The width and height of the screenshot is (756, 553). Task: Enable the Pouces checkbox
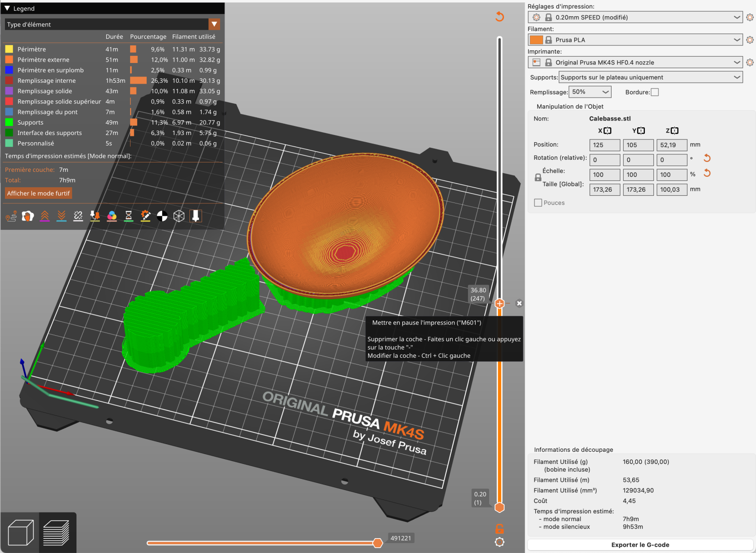538,203
